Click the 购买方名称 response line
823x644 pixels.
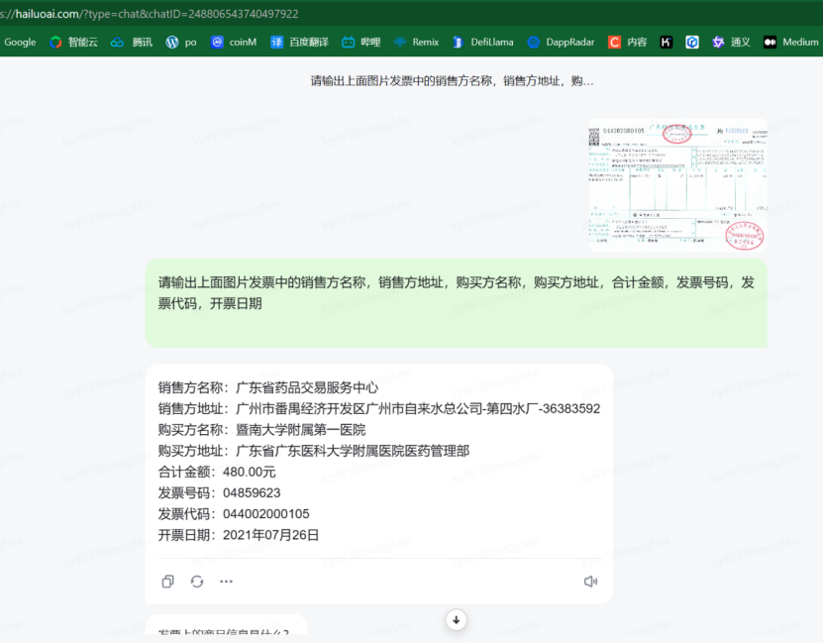click(261, 430)
